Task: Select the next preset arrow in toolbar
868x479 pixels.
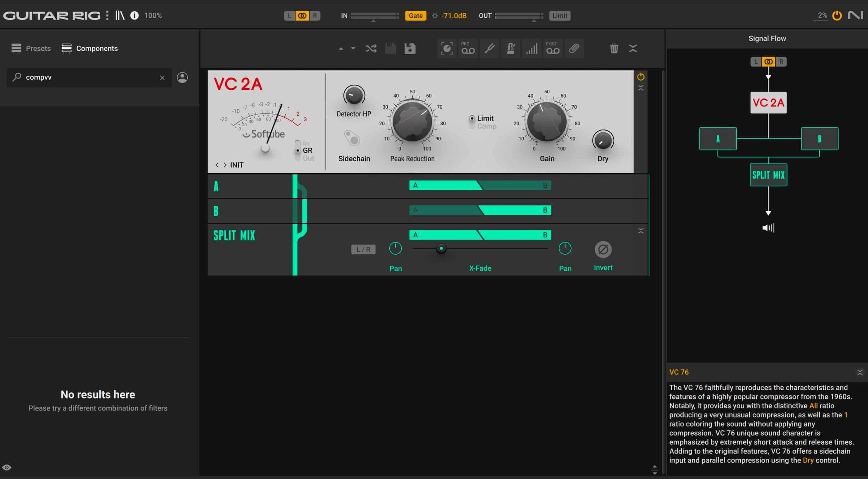Action: pyautogui.click(x=353, y=48)
